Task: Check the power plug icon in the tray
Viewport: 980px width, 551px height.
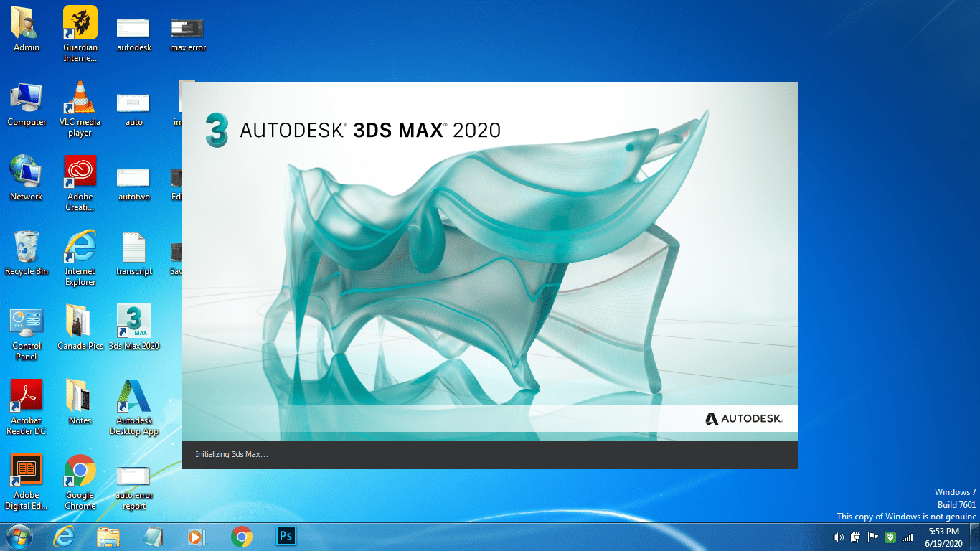Action: (855, 537)
